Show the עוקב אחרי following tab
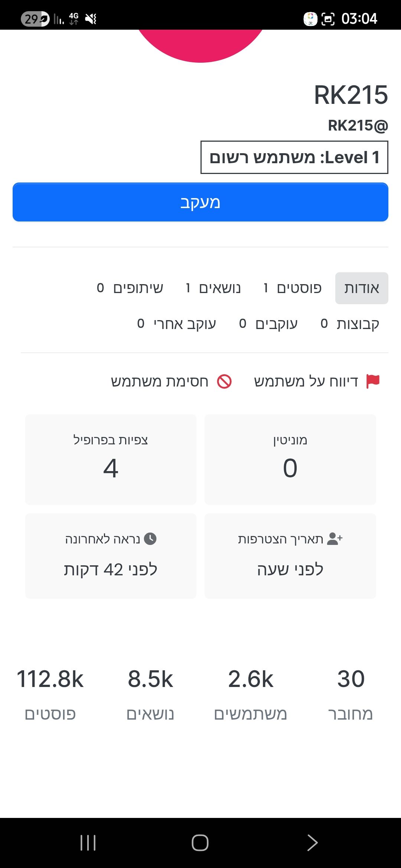This screenshot has height=868, width=401. [177, 324]
